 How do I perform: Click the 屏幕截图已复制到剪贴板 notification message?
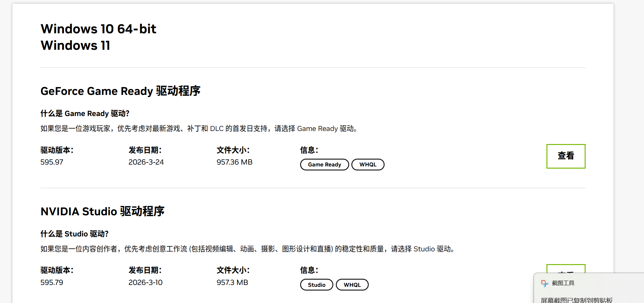coord(576,300)
